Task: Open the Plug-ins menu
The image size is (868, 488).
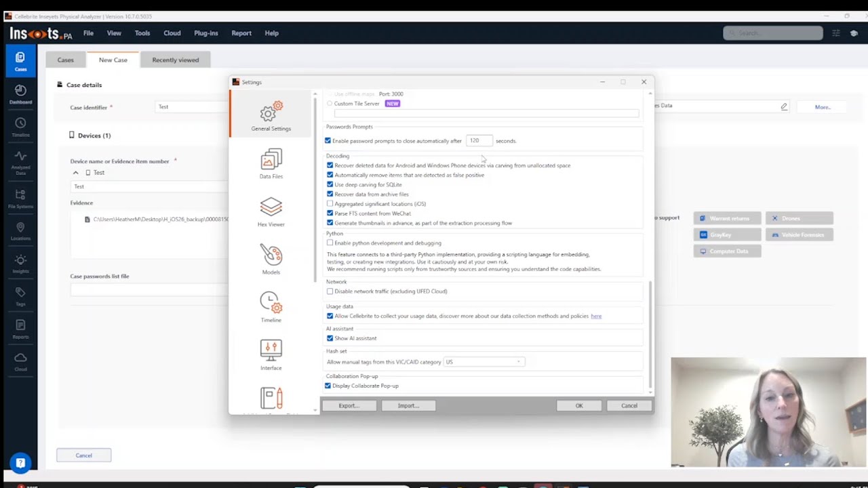Action: click(x=206, y=33)
